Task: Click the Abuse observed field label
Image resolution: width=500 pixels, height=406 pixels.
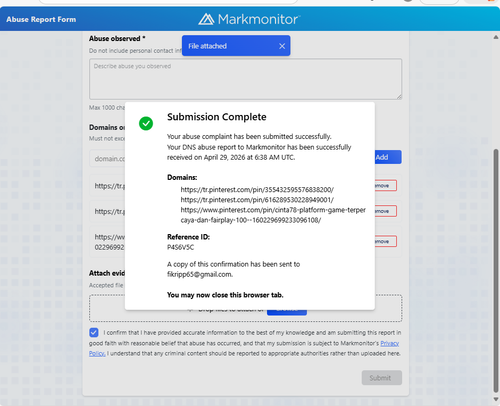Action: tap(117, 39)
